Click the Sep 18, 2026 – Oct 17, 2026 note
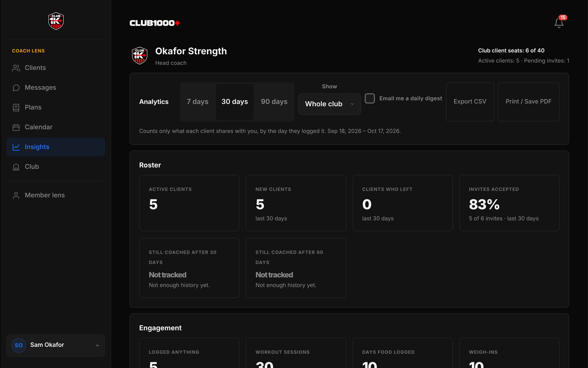The height and width of the screenshot is (368, 588). click(x=364, y=131)
